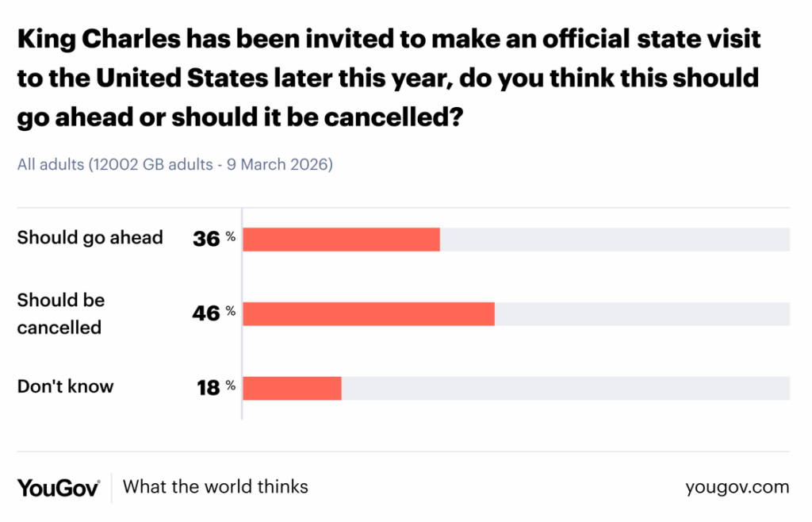The width and height of the screenshot is (812, 522).
Task: Click the red bar for 'Should be cancelled'
Action: coord(369,314)
